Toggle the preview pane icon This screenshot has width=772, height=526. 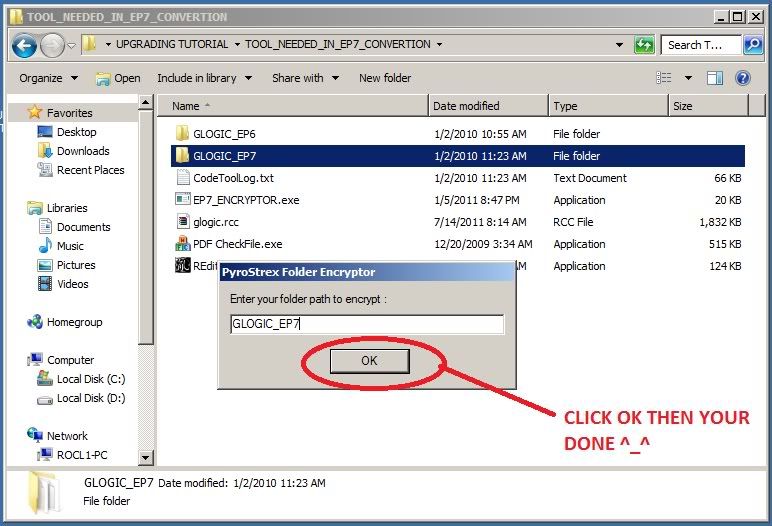(x=716, y=78)
